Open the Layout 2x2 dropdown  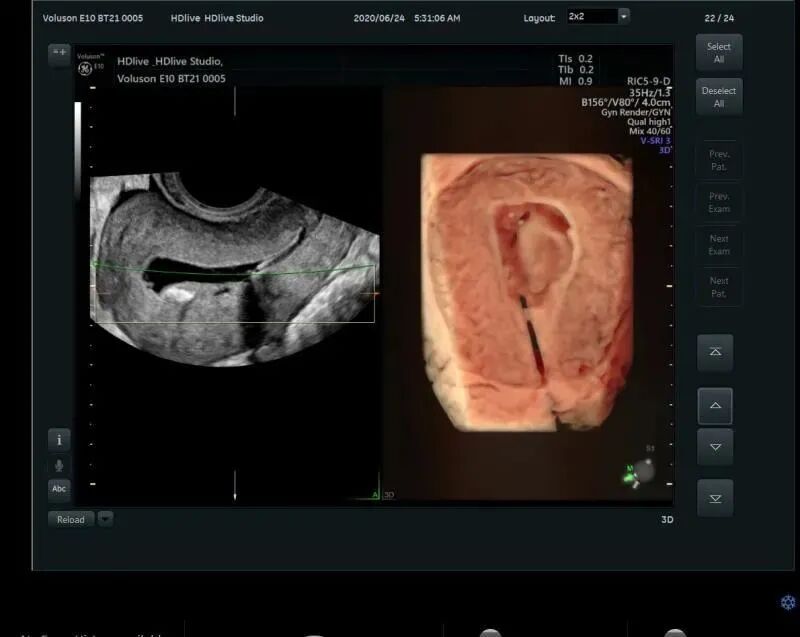point(598,17)
